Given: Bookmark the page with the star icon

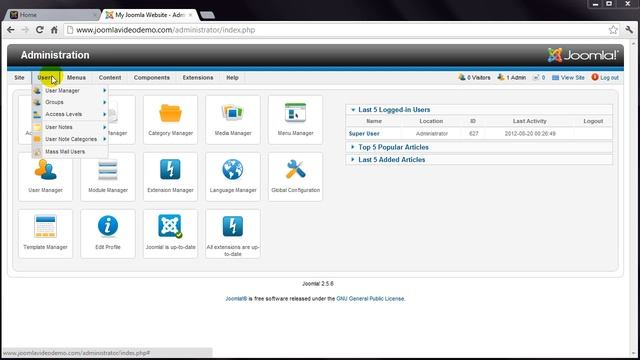Looking at the screenshot, I should [x=613, y=30].
